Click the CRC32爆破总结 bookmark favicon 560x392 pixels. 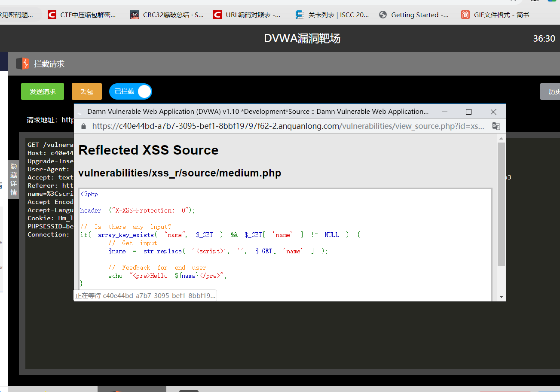click(135, 15)
